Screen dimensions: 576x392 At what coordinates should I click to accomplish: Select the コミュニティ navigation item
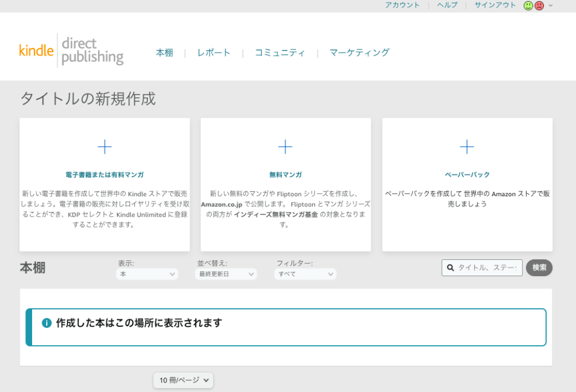click(x=280, y=52)
